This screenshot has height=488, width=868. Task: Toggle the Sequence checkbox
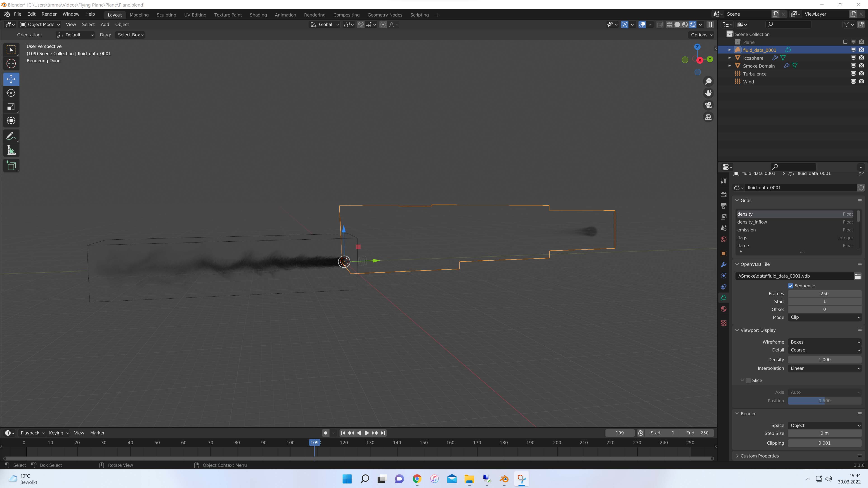(790, 286)
